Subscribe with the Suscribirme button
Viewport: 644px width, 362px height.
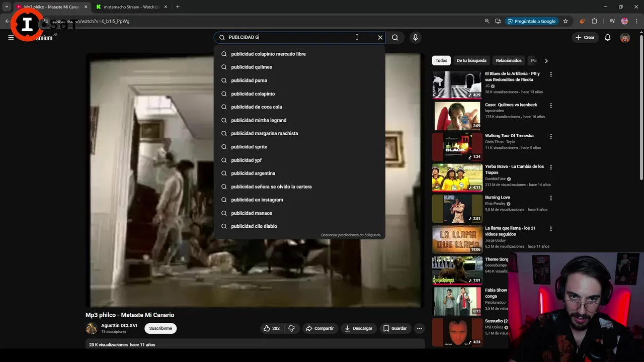tap(160, 328)
